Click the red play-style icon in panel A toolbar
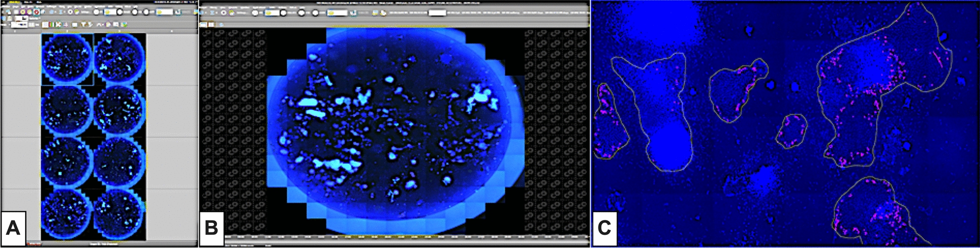 point(36,12)
